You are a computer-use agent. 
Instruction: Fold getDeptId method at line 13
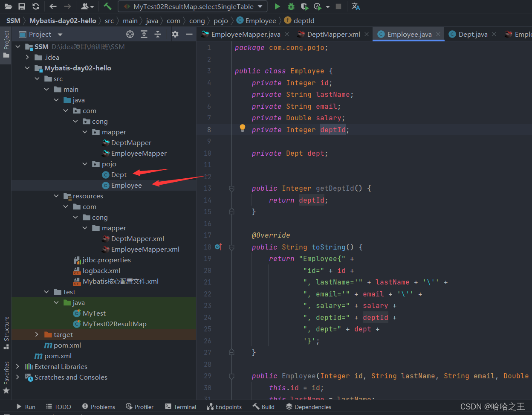[231, 188]
